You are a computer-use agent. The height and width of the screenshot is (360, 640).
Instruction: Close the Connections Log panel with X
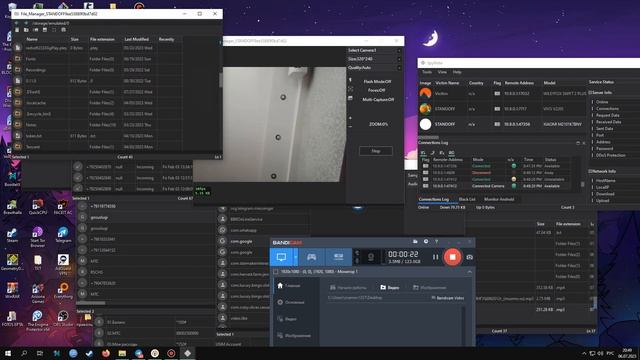coord(584,143)
